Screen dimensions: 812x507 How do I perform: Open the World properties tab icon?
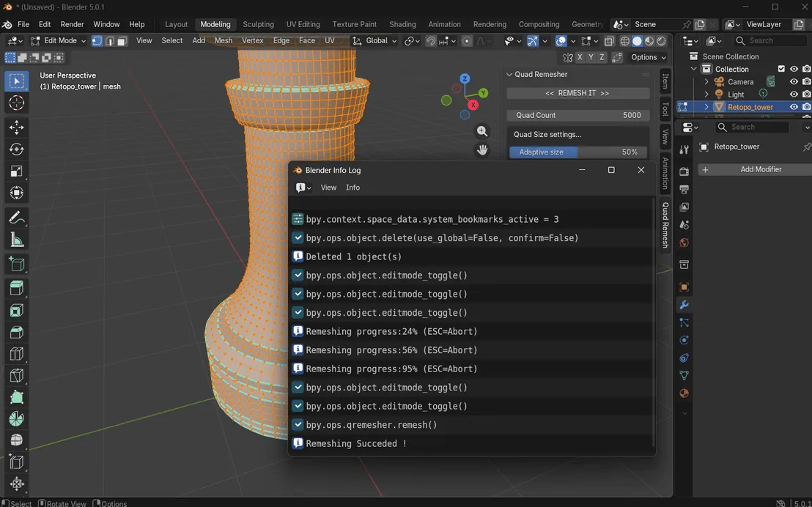point(684,243)
